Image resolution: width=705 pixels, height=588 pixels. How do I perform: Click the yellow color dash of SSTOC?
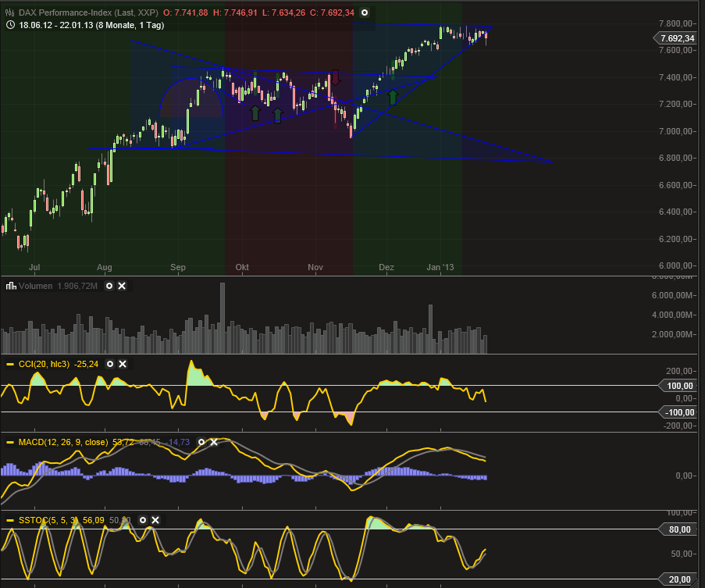tap(10, 520)
